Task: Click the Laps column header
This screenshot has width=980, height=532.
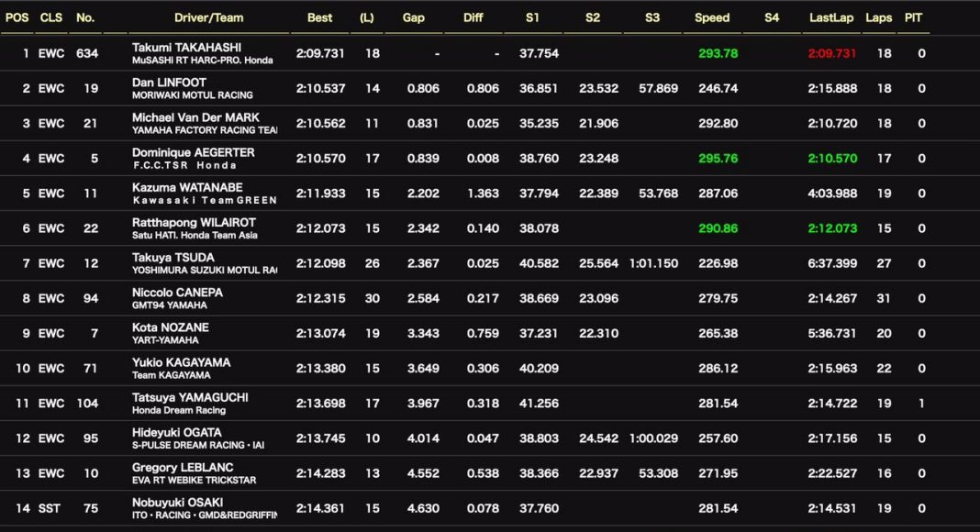Action: point(878,17)
